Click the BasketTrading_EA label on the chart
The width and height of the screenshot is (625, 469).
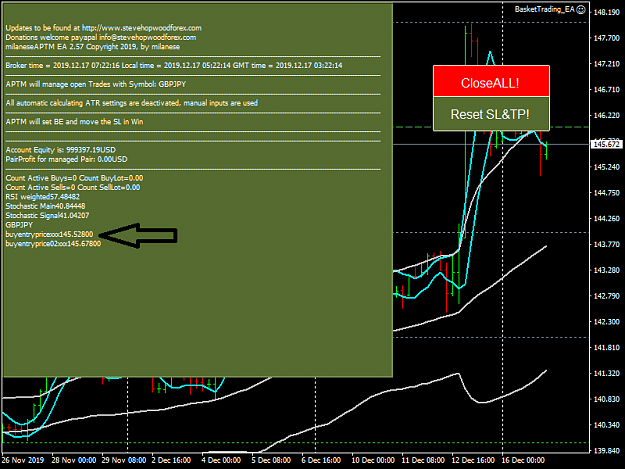pos(544,9)
